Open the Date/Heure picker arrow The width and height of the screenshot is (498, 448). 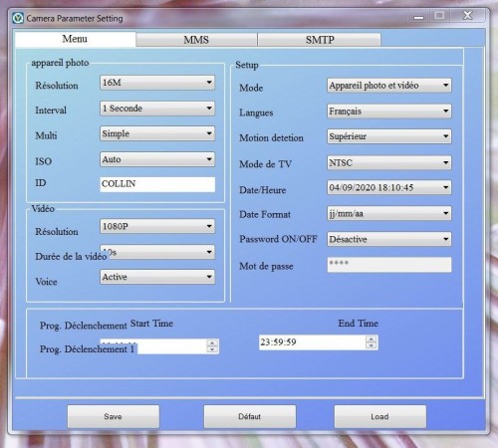(446, 187)
